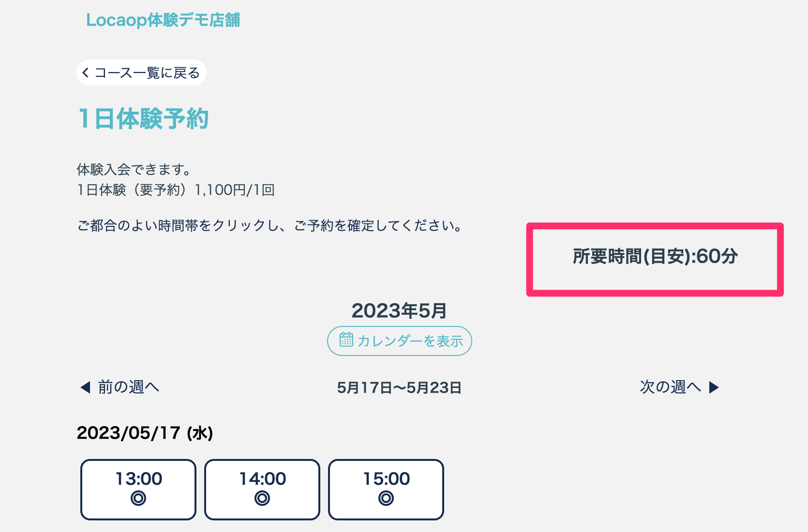Click the right triangle after 次の週へ

click(714, 387)
